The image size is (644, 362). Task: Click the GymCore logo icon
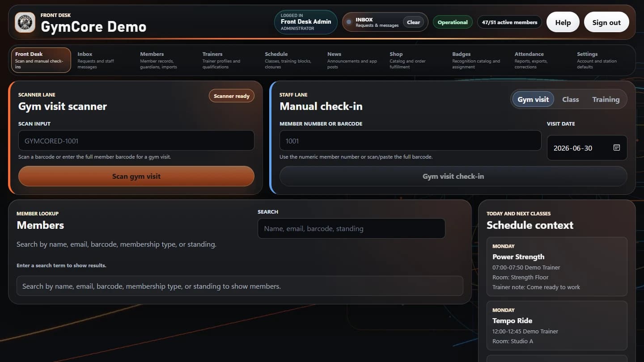pos(25,22)
